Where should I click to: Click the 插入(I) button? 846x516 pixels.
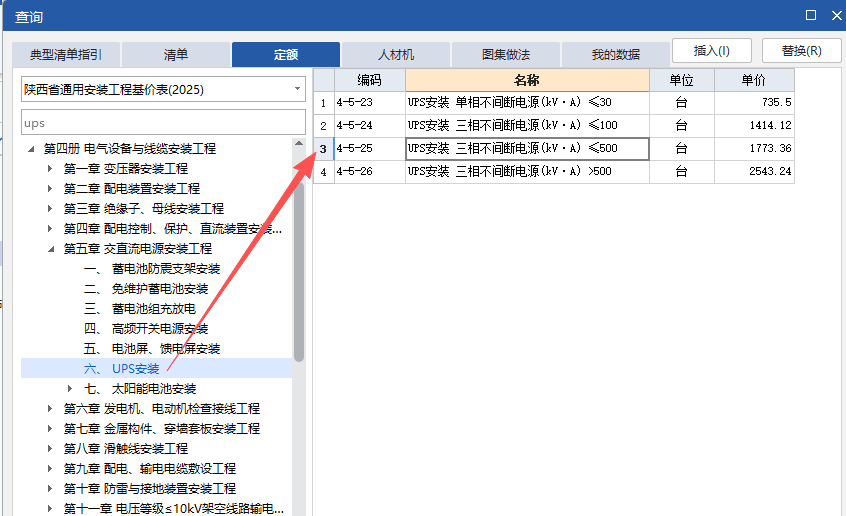click(712, 51)
